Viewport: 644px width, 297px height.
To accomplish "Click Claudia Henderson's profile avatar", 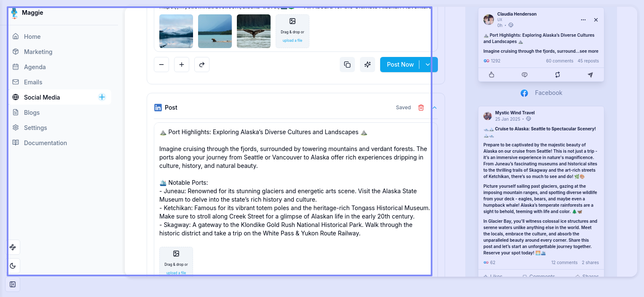I will (x=488, y=19).
